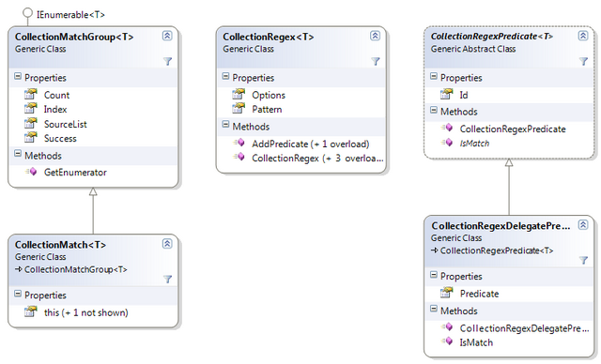Click the CollectionRegexPredicate constructor method icon

(447, 128)
